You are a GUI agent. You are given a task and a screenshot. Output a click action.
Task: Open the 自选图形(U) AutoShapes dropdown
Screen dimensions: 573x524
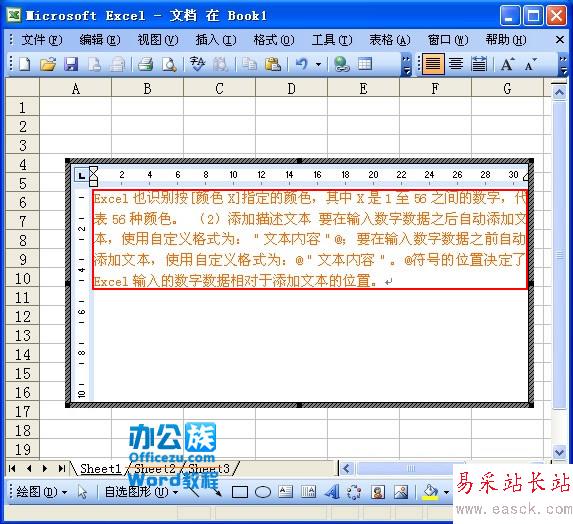tap(141, 492)
